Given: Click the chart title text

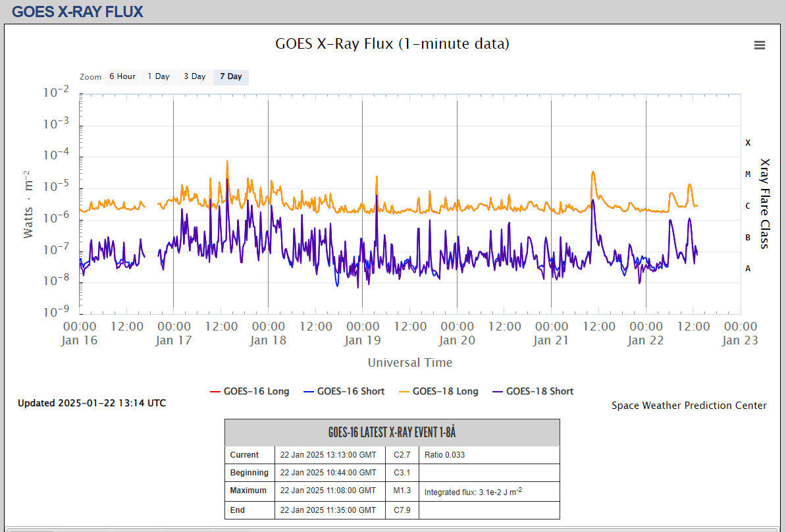Looking at the screenshot, I should (392, 44).
